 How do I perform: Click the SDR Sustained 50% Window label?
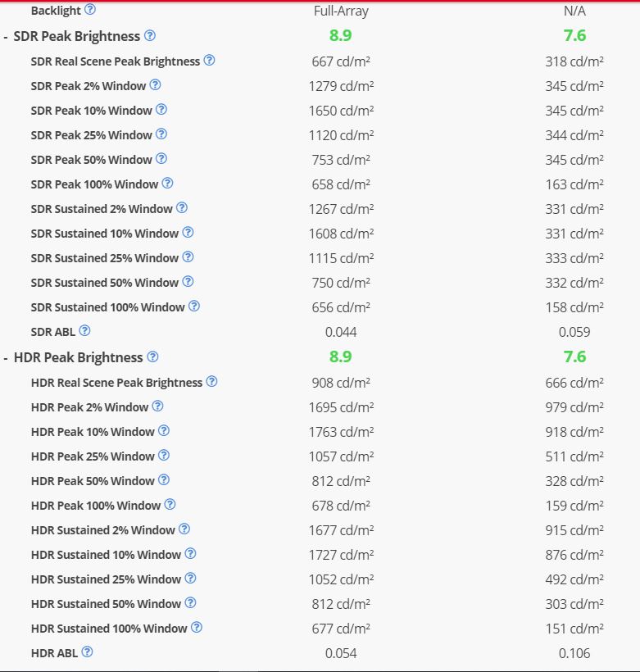tap(104, 283)
